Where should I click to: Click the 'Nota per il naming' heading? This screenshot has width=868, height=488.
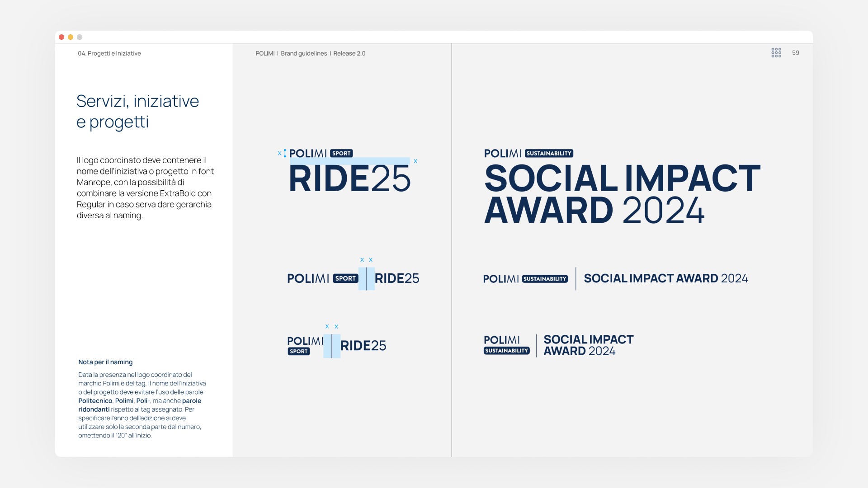pyautogui.click(x=105, y=362)
